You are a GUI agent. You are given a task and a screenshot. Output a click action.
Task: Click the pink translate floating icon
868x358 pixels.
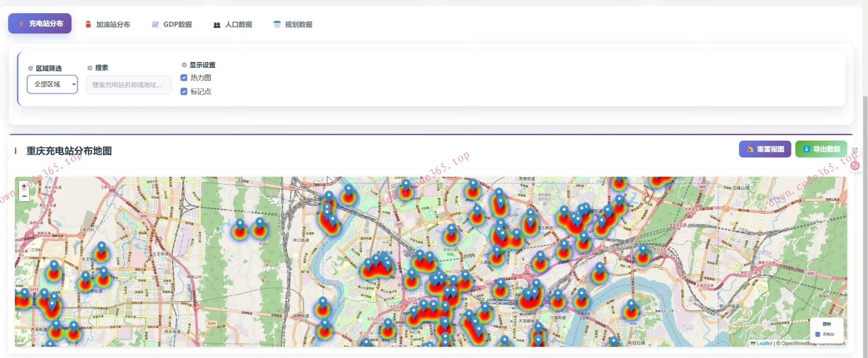coord(855,165)
